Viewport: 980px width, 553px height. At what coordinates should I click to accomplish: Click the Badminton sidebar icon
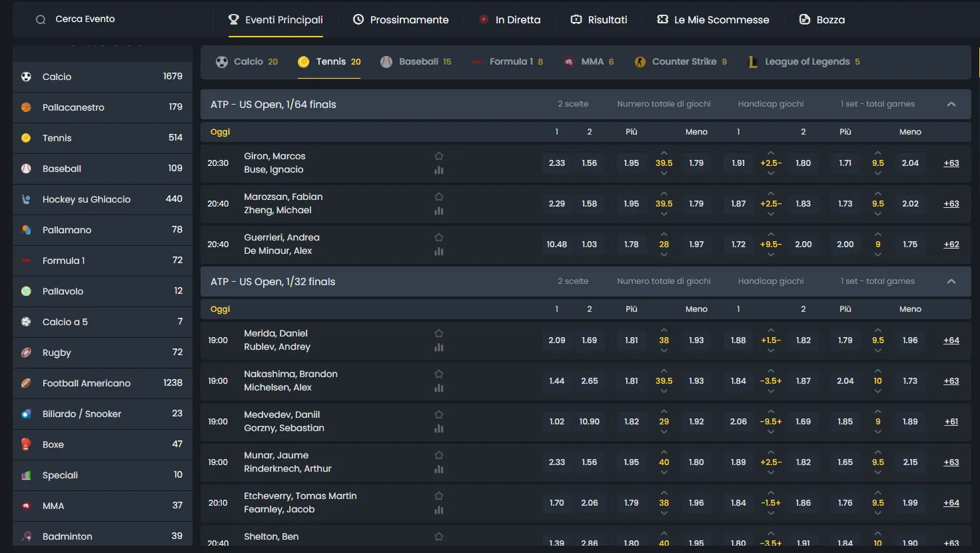click(x=26, y=536)
